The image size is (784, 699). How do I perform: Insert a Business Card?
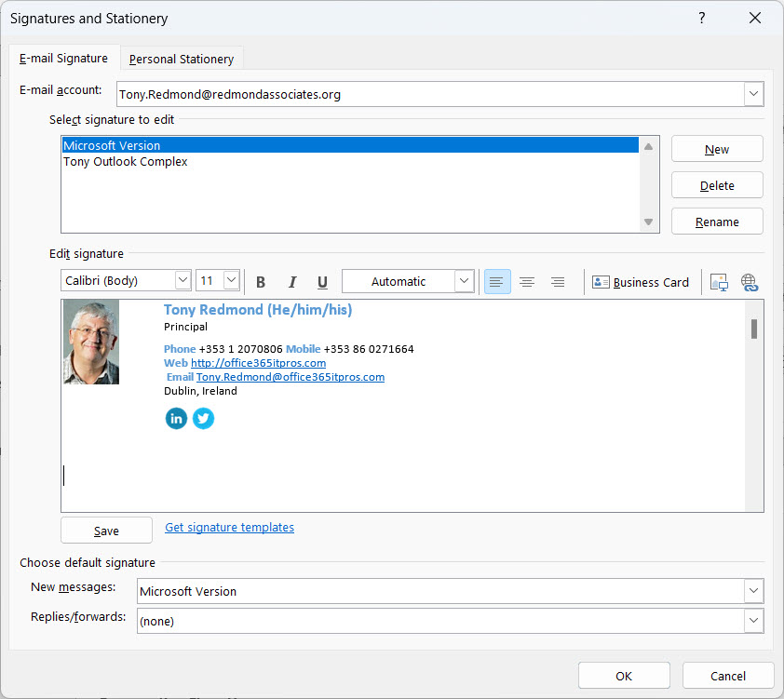pyautogui.click(x=641, y=282)
